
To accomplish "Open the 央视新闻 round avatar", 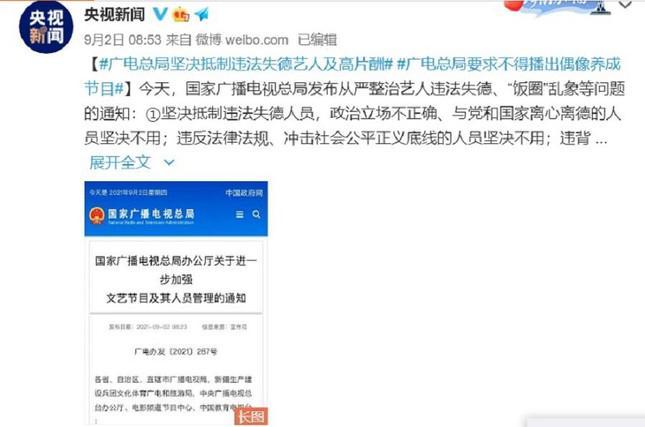I will (46, 26).
